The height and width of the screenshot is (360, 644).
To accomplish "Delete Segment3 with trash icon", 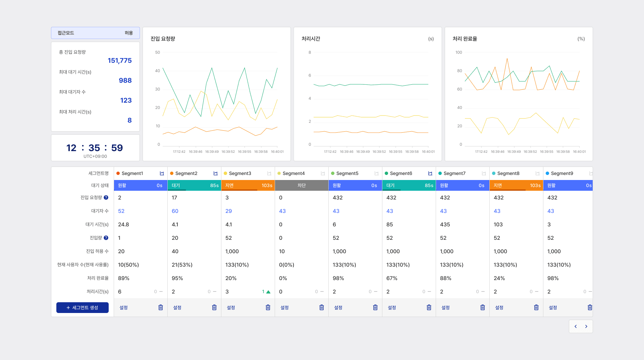I will (268, 307).
